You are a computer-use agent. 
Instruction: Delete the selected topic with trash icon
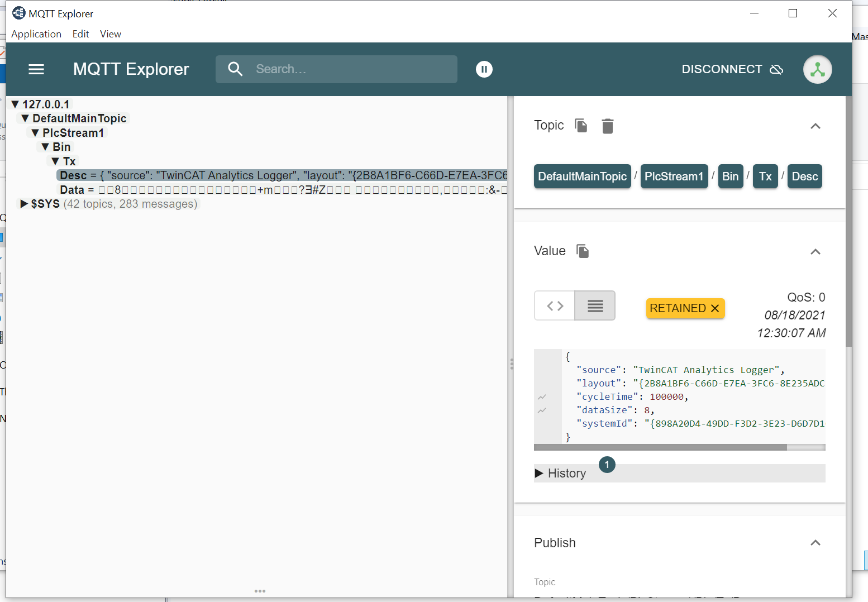608,126
